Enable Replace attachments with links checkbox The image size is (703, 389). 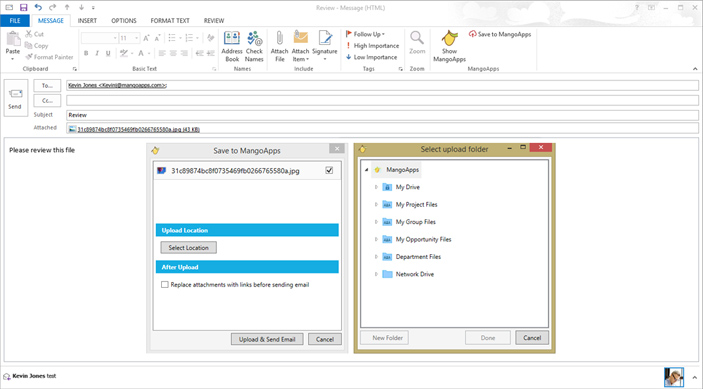pos(165,285)
